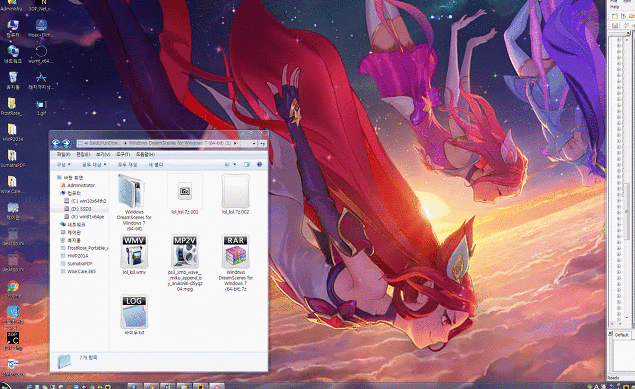Click the 새 폴더 button
635x389 pixels.
[x=156, y=165]
